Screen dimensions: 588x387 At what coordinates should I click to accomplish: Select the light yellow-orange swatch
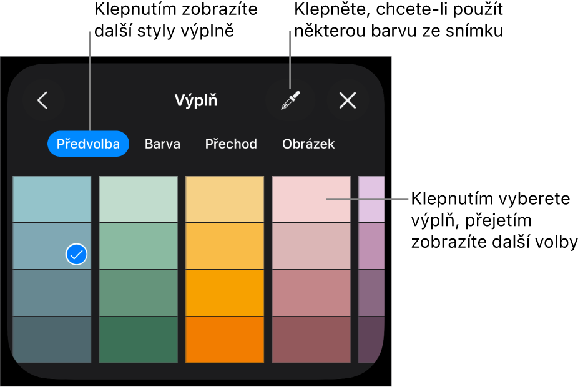click(x=225, y=199)
